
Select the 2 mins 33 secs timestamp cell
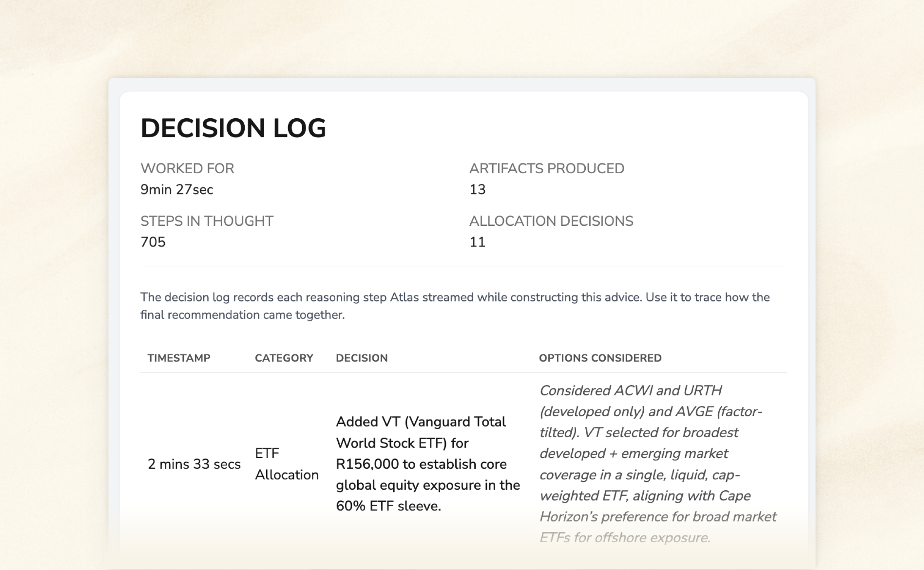[x=194, y=464]
